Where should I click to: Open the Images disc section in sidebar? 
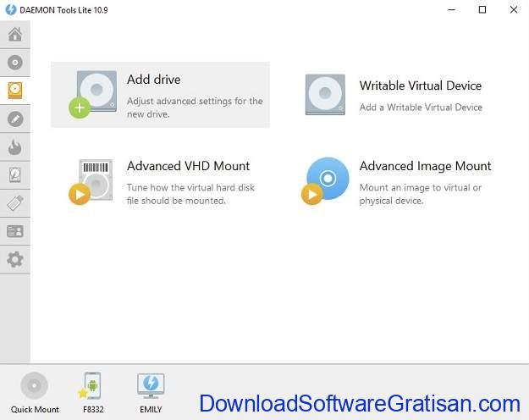click(x=15, y=63)
